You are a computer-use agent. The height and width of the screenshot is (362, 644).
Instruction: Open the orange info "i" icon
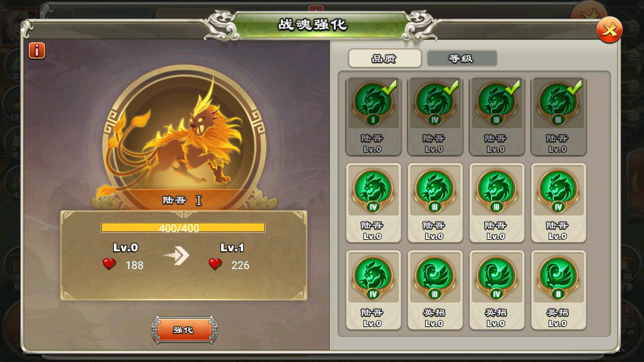pos(37,51)
